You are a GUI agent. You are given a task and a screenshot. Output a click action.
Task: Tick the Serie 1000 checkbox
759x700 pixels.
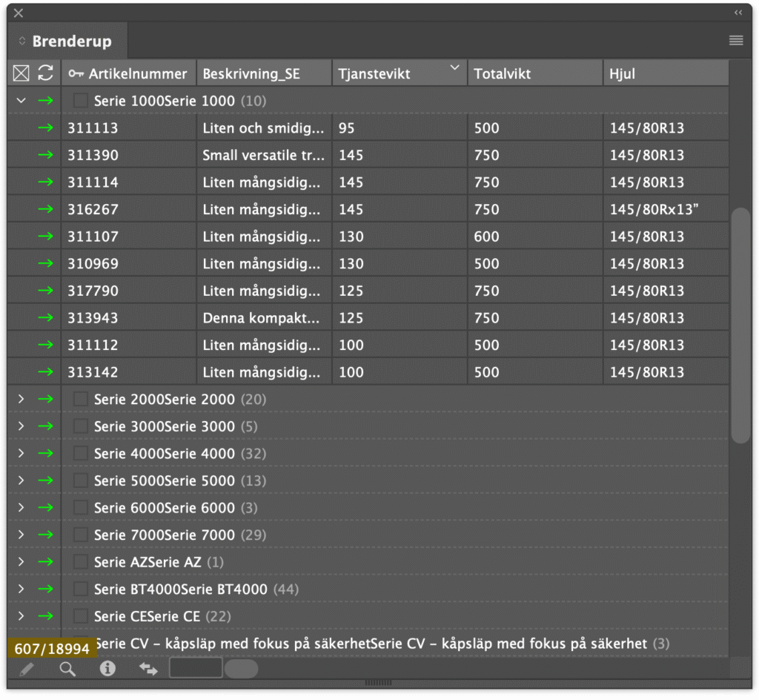[x=81, y=101]
